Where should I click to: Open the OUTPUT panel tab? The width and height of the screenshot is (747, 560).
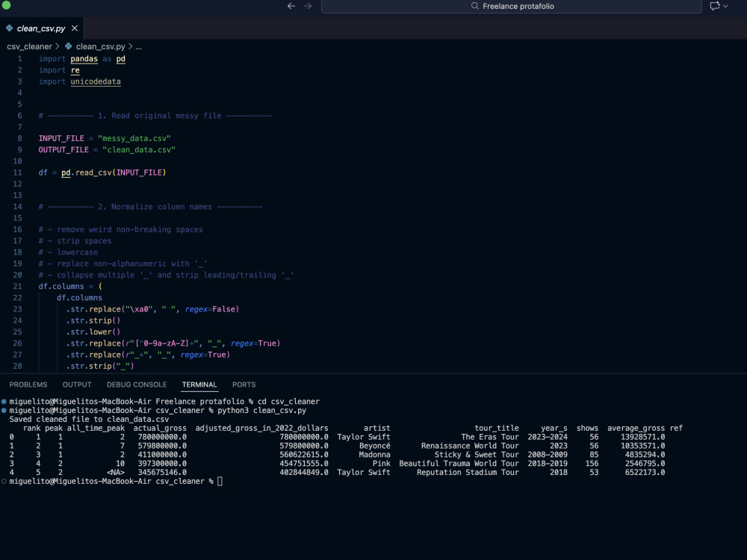click(77, 385)
